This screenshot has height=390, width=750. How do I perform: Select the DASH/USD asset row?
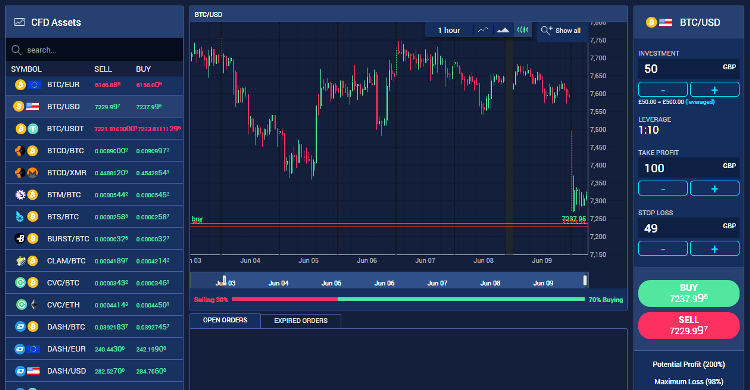(x=94, y=371)
